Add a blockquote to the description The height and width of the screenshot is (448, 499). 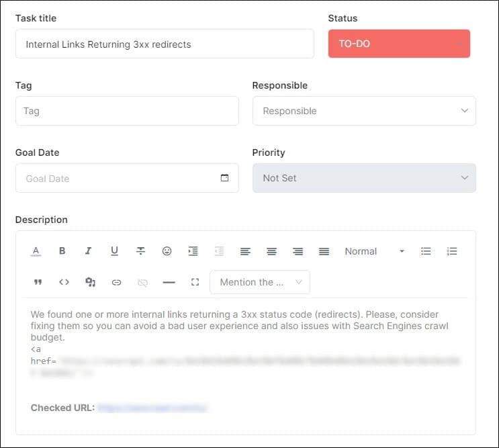pyautogui.click(x=38, y=282)
